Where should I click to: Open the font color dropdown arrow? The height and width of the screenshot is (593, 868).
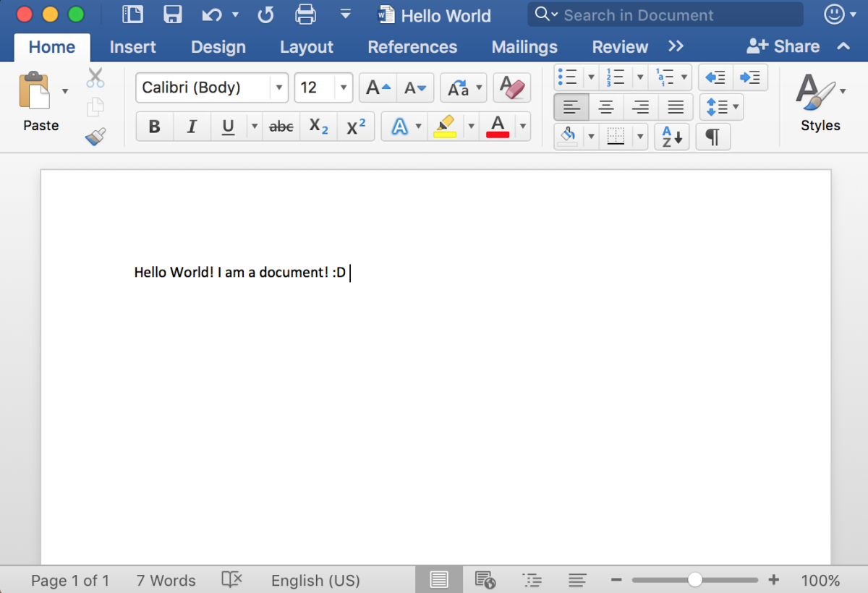pyautogui.click(x=522, y=126)
